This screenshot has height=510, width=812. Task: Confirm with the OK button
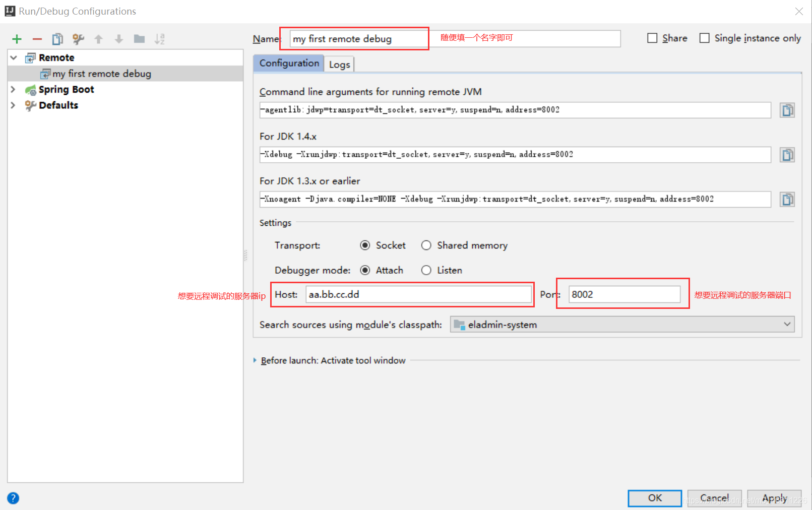[654, 498]
